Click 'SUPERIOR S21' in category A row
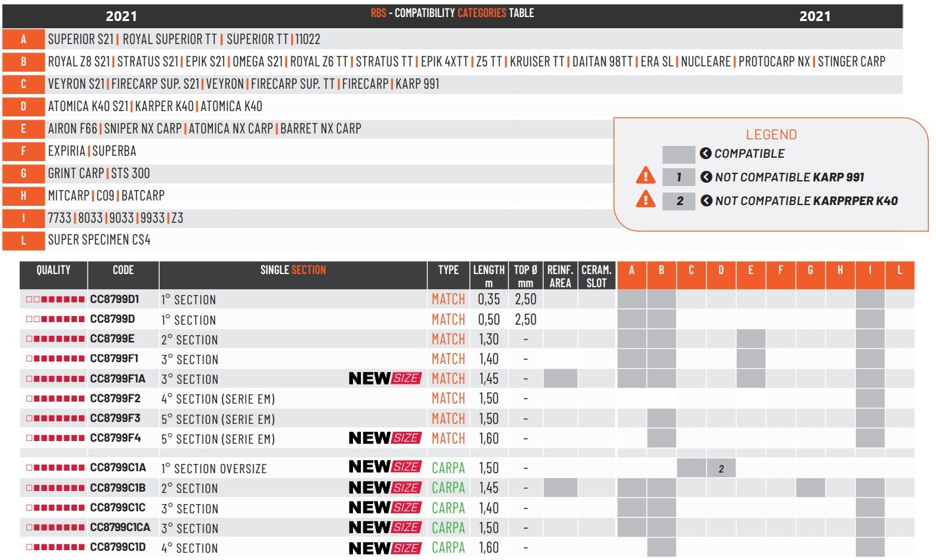Viewport: 936px width, 560px height. point(81,39)
